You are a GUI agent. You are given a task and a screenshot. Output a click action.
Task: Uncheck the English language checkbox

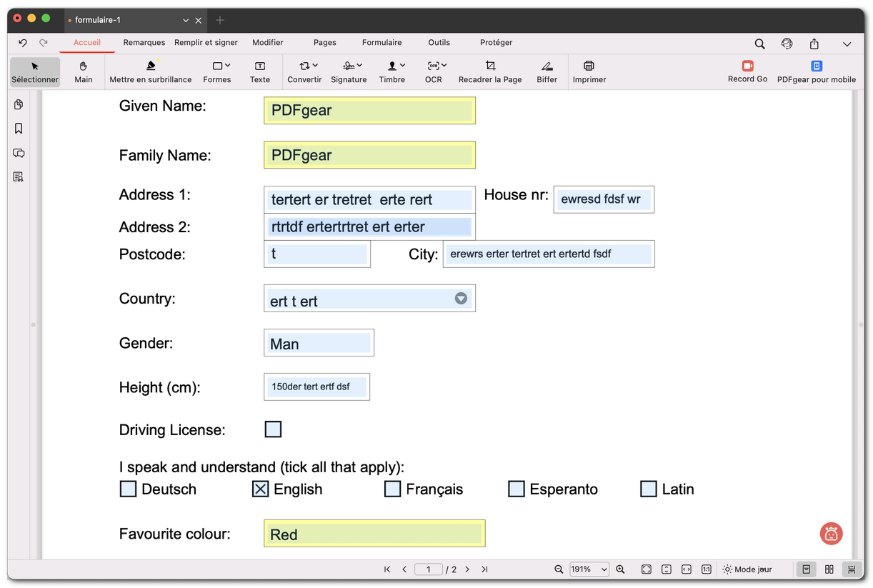coord(260,489)
